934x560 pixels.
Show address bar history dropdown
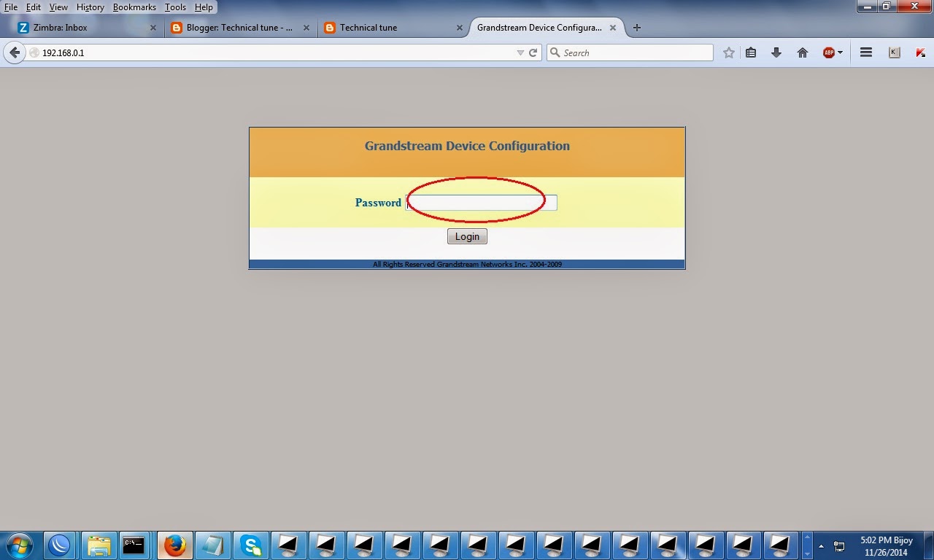tap(520, 52)
